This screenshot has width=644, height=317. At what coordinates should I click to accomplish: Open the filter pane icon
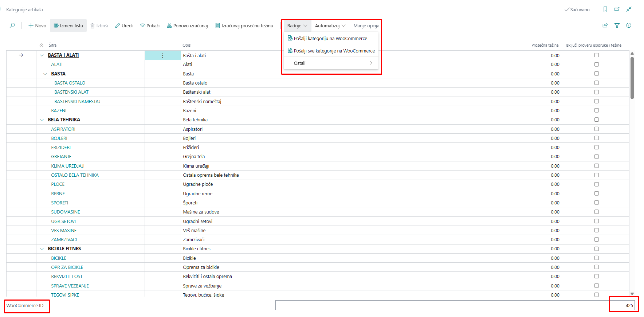click(x=617, y=26)
